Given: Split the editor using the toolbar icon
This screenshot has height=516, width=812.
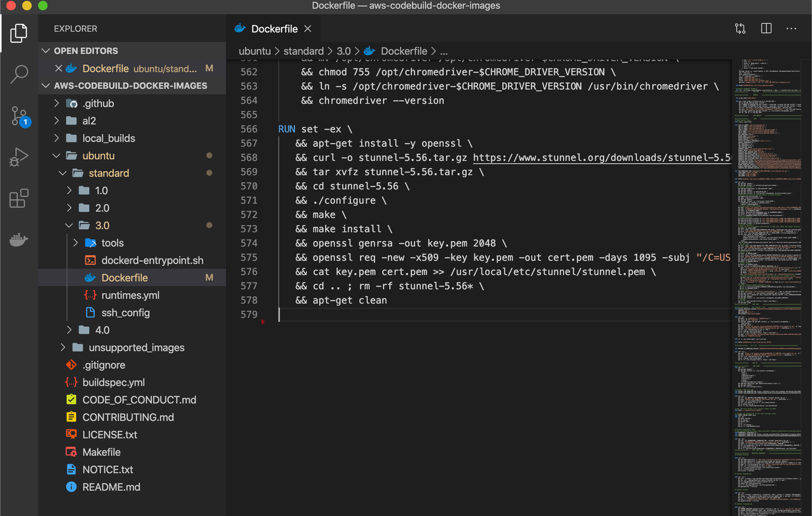Looking at the screenshot, I should [x=766, y=28].
